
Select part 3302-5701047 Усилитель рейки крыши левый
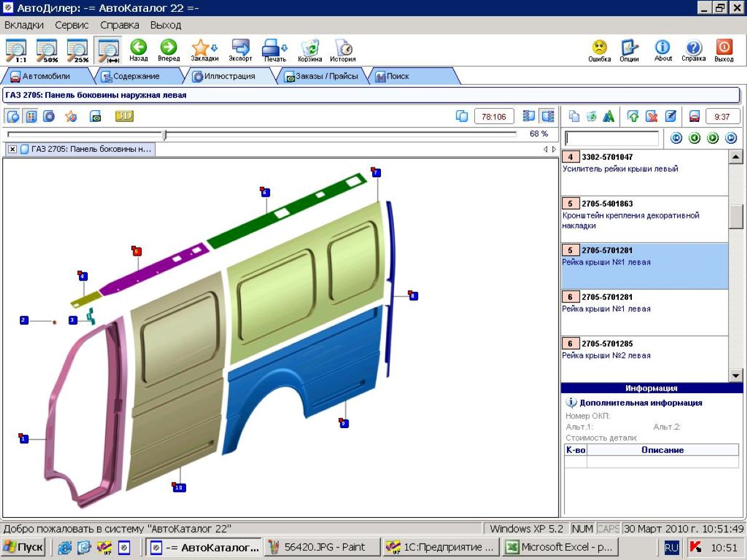click(x=644, y=173)
